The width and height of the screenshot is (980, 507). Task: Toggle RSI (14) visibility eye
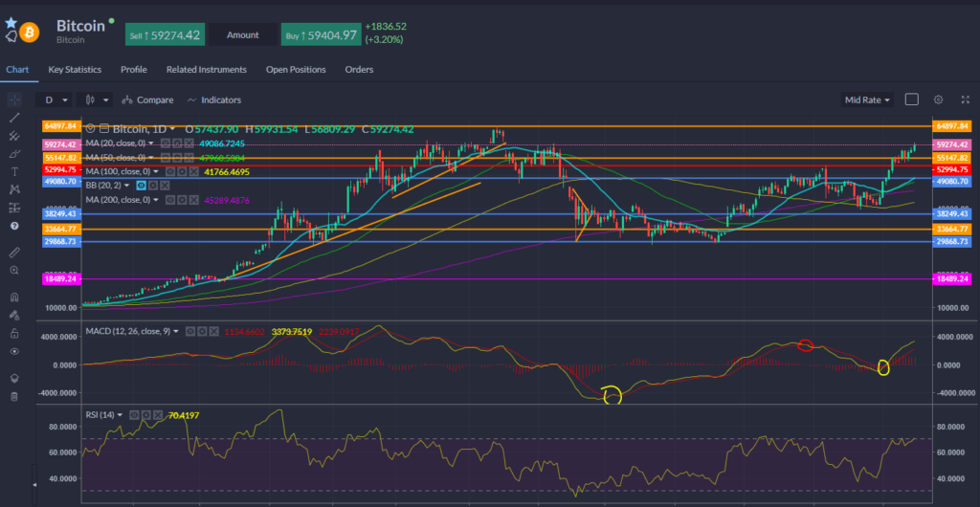click(x=134, y=414)
